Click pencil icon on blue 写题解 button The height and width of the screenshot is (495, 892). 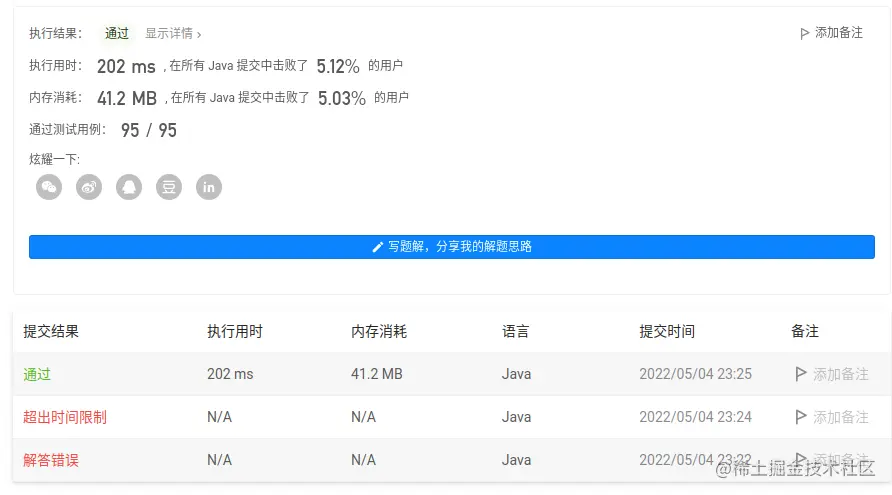click(378, 247)
